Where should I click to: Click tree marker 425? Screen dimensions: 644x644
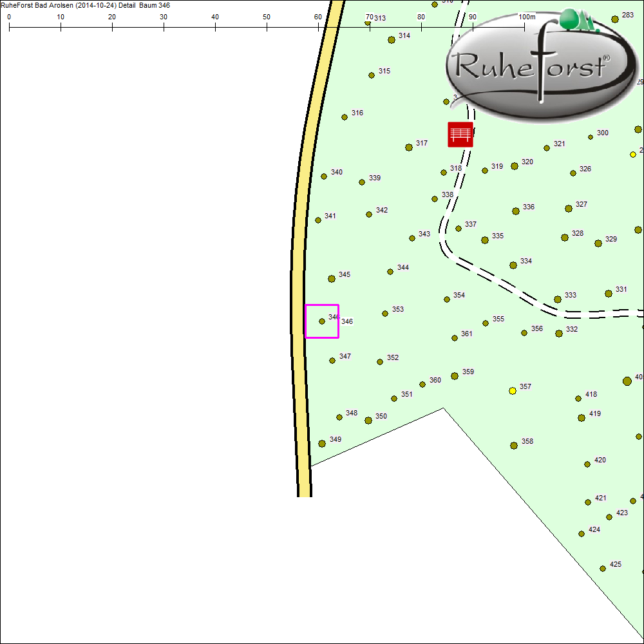coord(603,569)
